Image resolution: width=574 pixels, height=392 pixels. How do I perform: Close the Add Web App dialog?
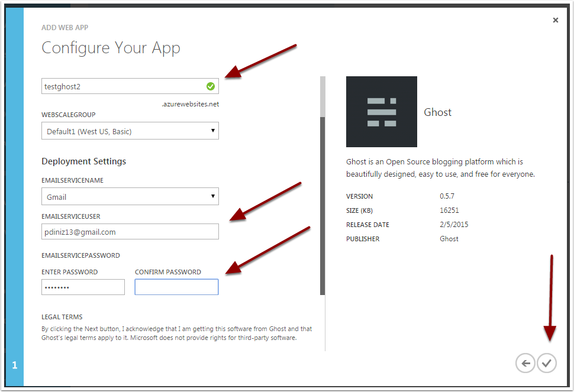(555, 20)
